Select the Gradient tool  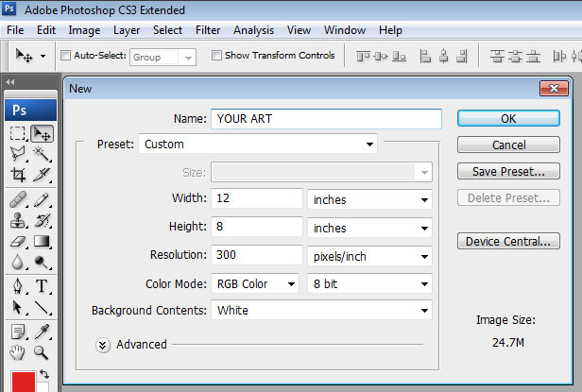pos(42,241)
